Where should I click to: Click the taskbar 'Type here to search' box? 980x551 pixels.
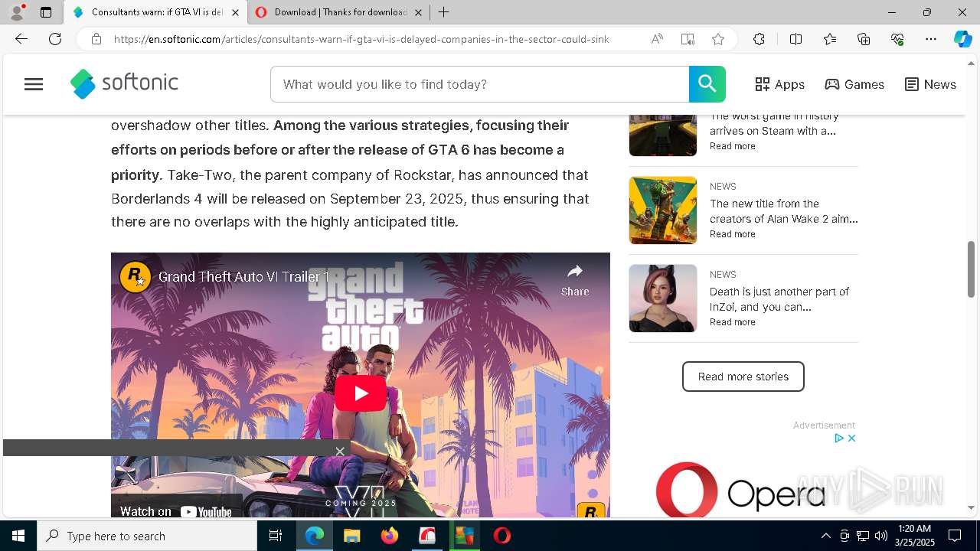click(x=147, y=536)
